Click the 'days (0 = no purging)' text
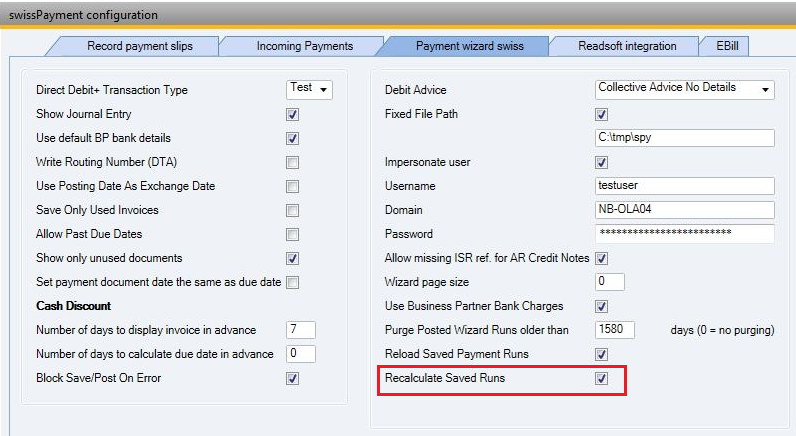The height and width of the screenshot is (436, 796). [x=722, y=330]
